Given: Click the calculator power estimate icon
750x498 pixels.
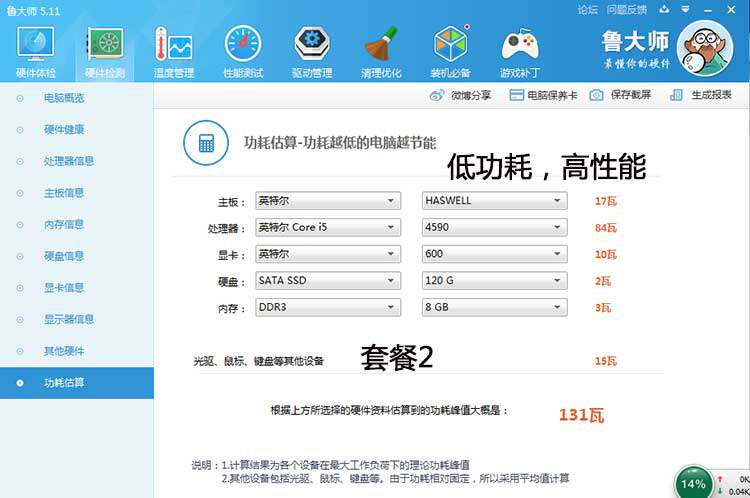Looking at the screenshot, I should click(x=206, y=143).
